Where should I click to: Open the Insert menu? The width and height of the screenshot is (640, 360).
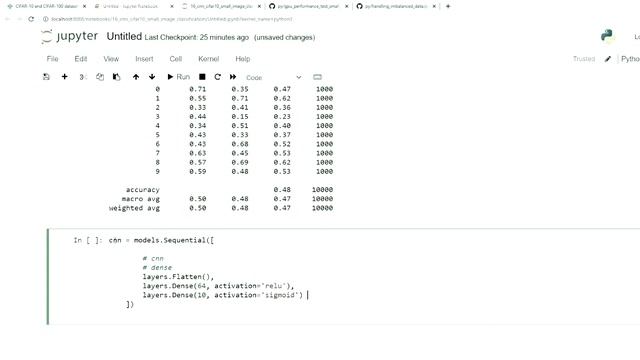click(144, 59)
